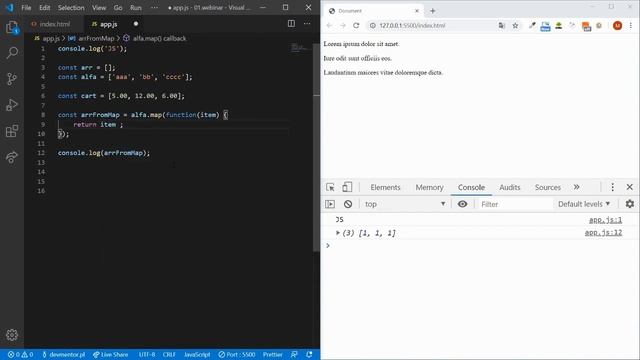Open the additional VS Code menus ellipsis
Viewport: 640px width, 360px height.
tap(154, 8)
